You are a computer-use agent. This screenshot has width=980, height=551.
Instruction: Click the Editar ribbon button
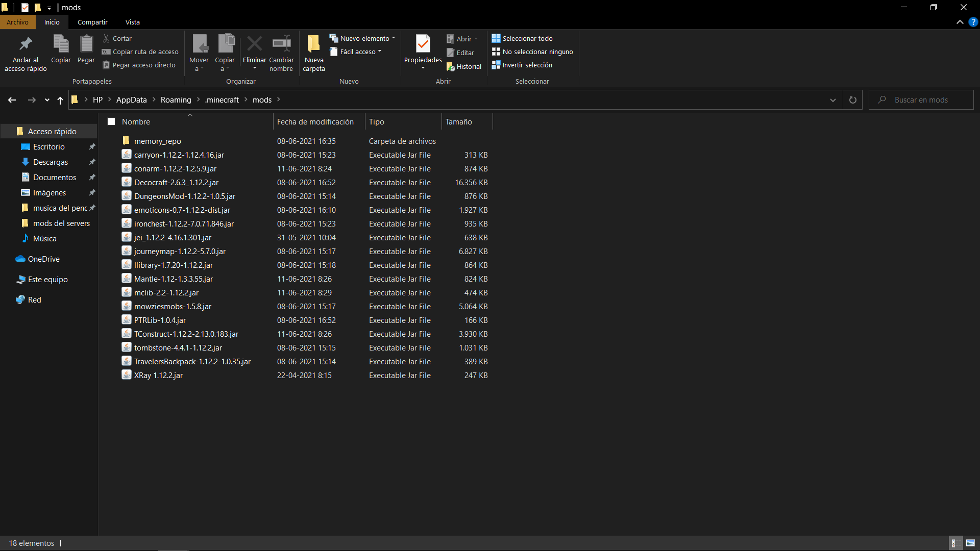pos(460,53)
